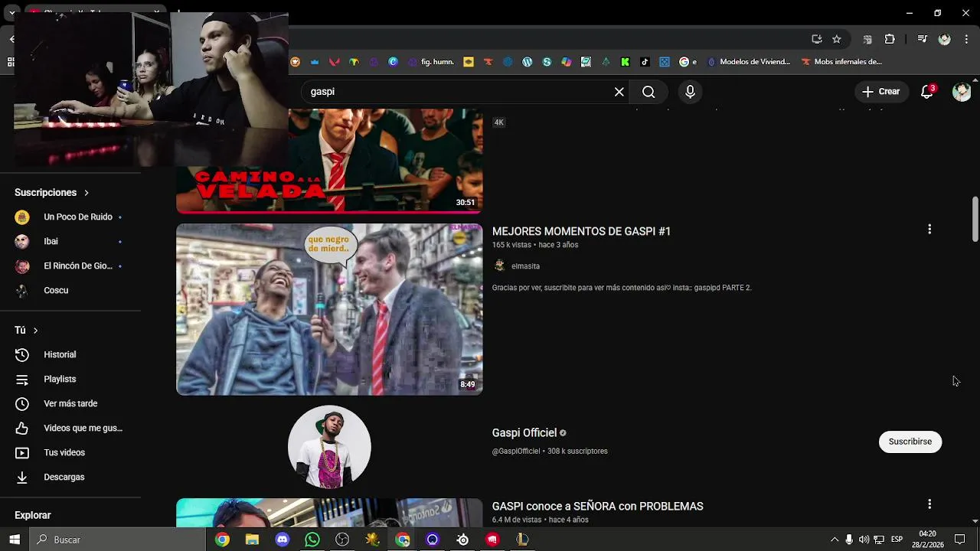Viewport: 980px width, 551px height.
Task: Open WhatsApp from the taskbar
Action: 312,540
